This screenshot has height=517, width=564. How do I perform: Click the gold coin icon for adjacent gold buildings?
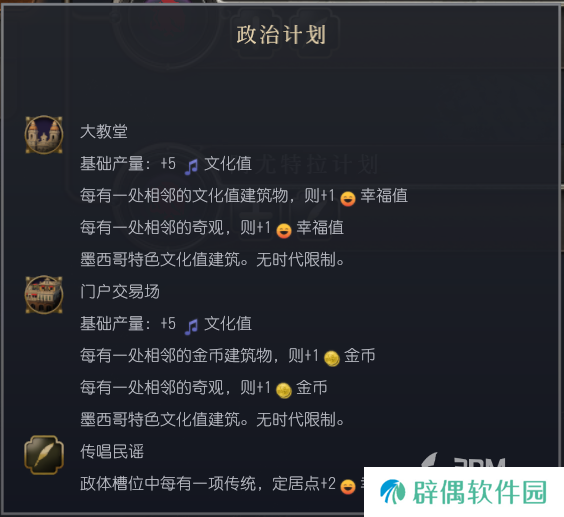coord(332,358)
